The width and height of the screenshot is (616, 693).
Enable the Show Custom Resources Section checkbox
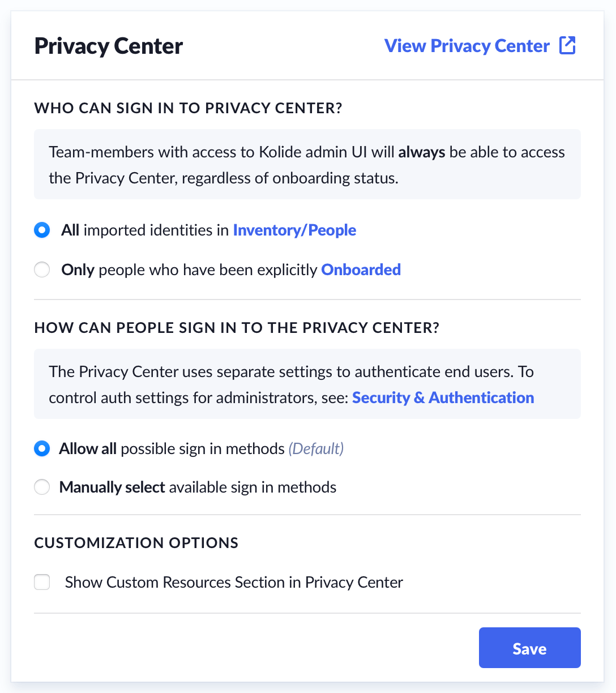[42, 583]
